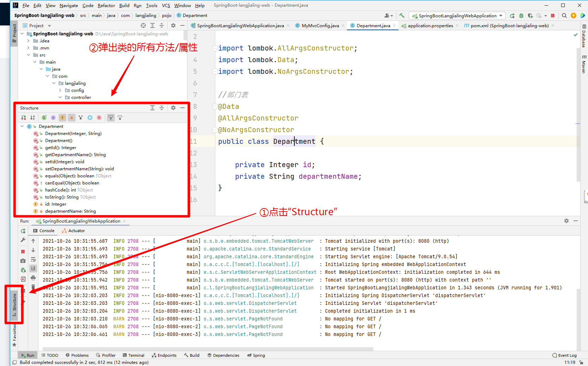Toggle Show Inherited members in Structure
This screenshot has height=366, width=588.
pyautogui.click(x=44, y=118)
